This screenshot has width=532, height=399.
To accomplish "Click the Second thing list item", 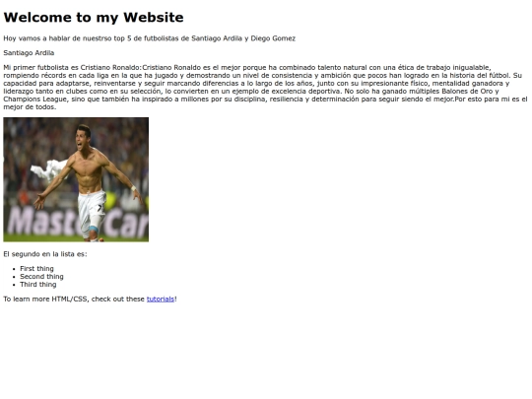I will (x=41, y=277).
